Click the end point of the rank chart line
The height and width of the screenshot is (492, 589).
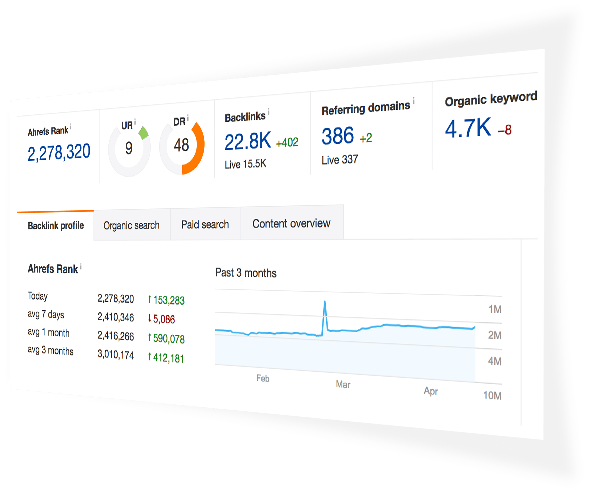pyautogui.click(x=474, y=327)
